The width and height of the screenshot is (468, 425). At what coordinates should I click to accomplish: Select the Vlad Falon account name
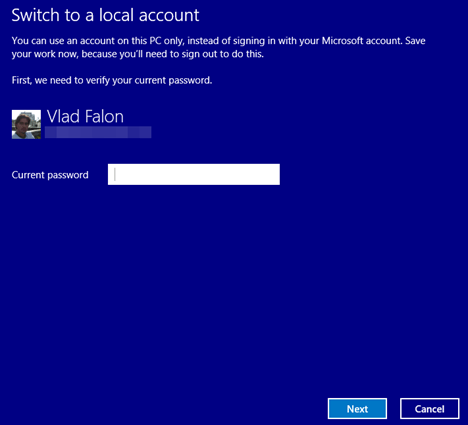[x=85, y=116]
